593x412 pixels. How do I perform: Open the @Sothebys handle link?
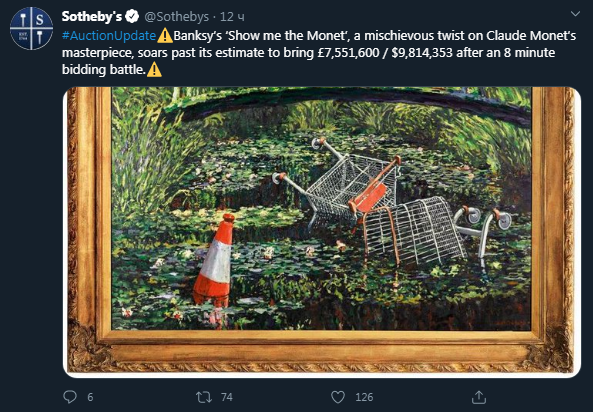coord(177,17)
